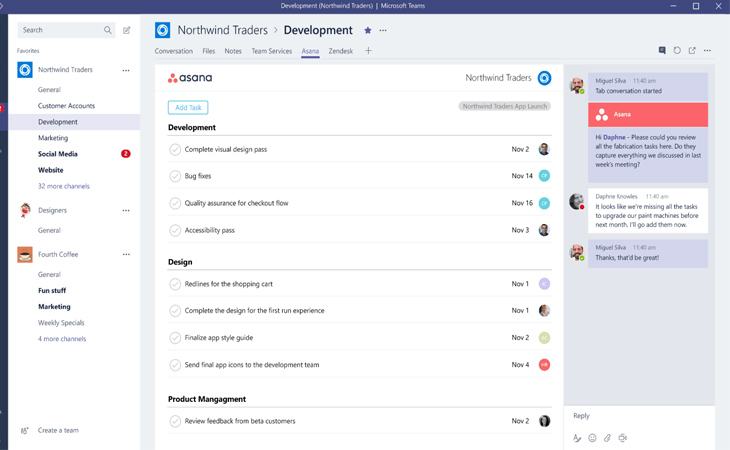Select the Customer Accounts channel

tap(67, 106)
